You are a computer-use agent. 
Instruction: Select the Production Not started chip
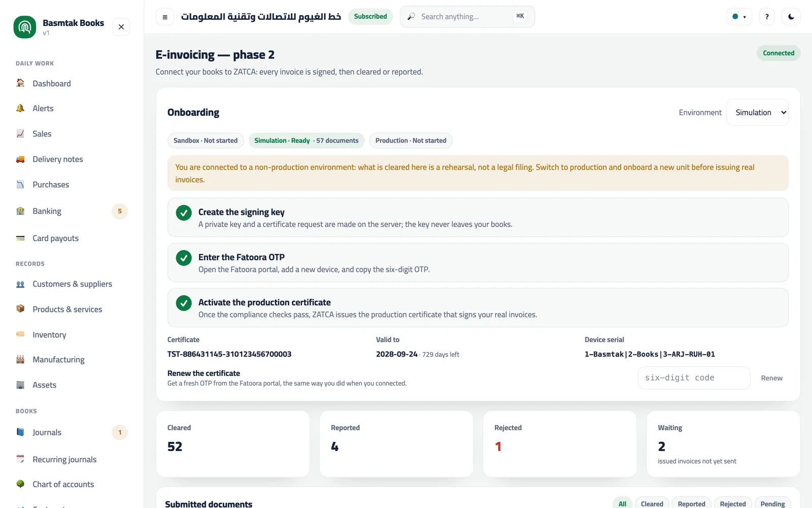[x=411, y=141]
